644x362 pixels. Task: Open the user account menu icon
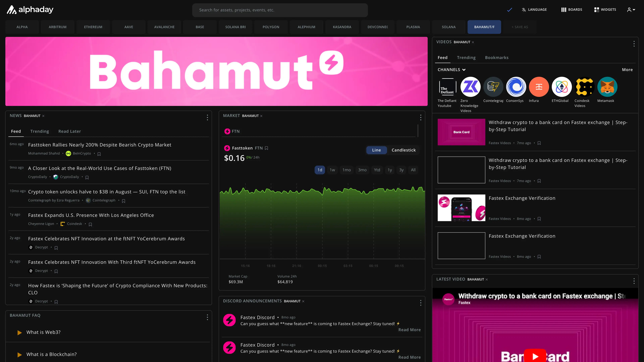[631, 10]
